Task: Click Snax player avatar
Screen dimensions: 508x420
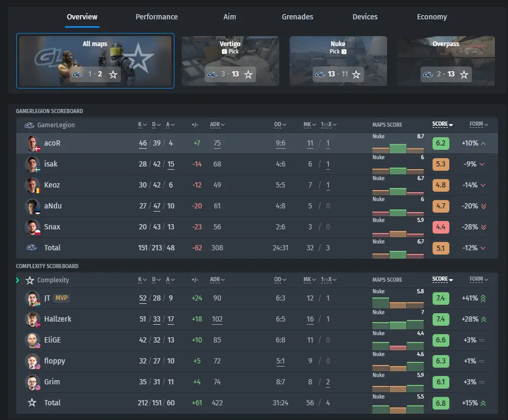Action: (32, 227)
